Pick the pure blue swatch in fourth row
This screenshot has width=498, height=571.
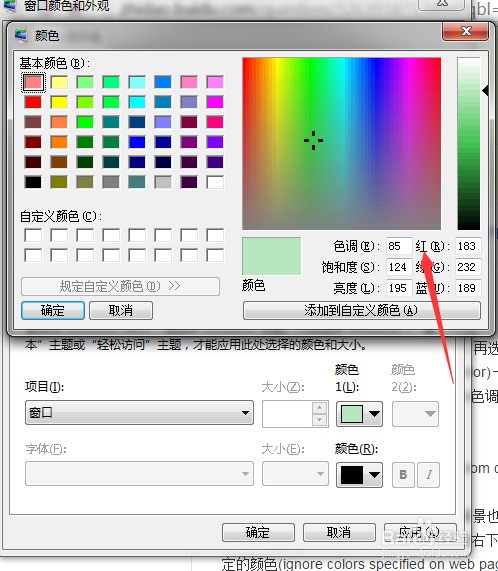pyautogui.click(x=137, y=142)
